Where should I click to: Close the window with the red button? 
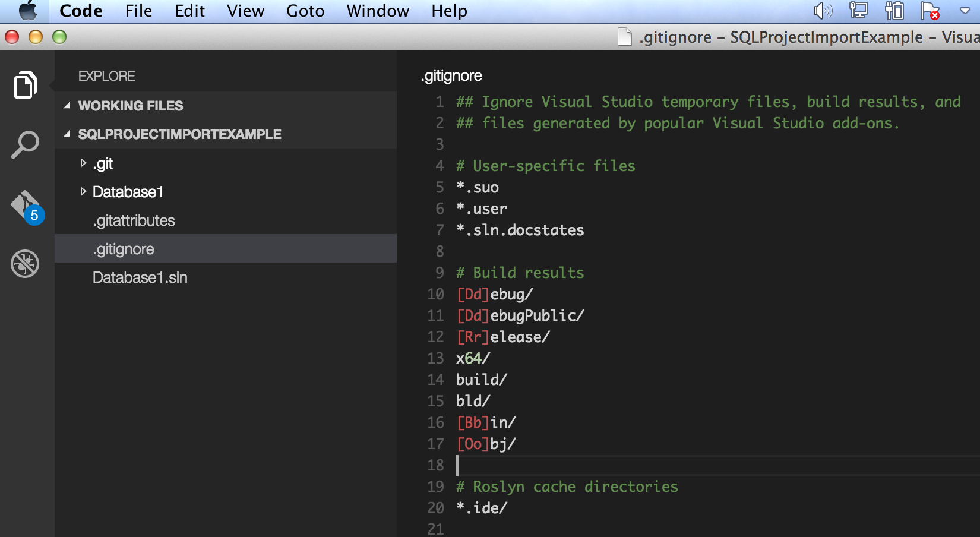tap(12, 37)
